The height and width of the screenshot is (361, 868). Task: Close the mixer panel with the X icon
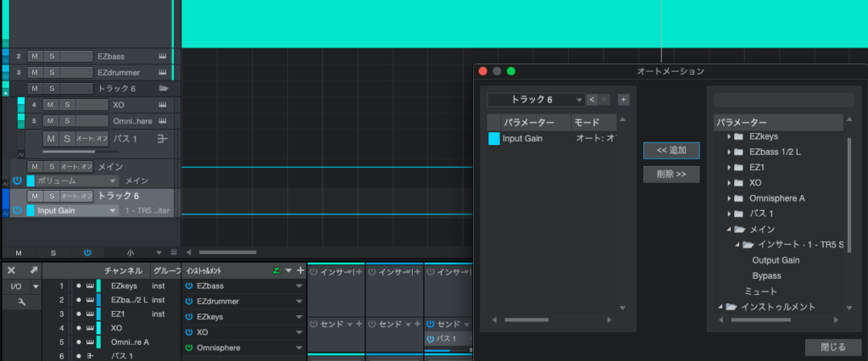coord(12,270)
